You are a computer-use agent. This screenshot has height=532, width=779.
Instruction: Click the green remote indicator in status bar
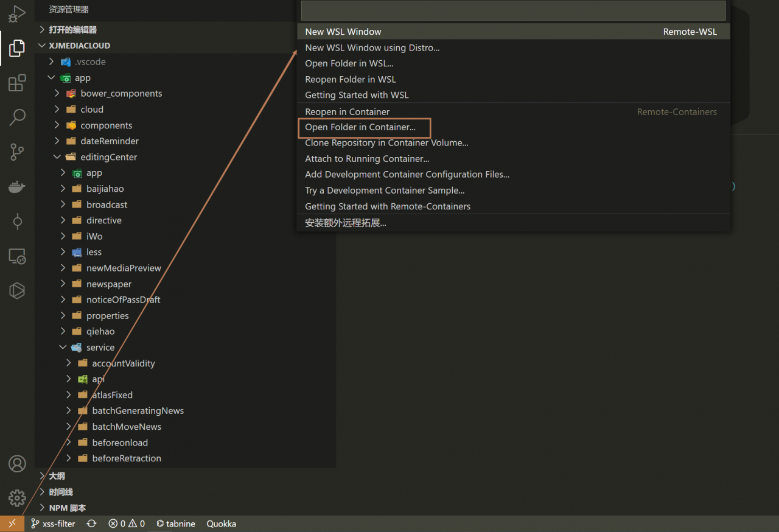click(x=12, y=523)
